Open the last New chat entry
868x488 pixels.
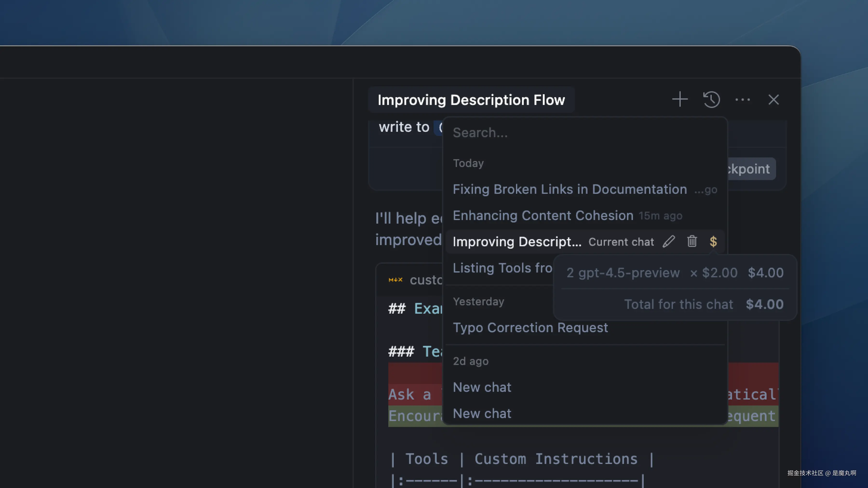(585, 414)
